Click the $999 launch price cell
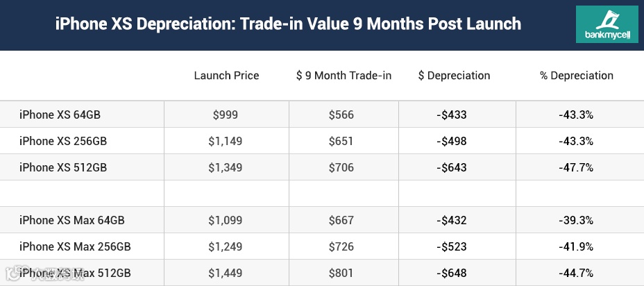644x286 pixels. point(226,115)
